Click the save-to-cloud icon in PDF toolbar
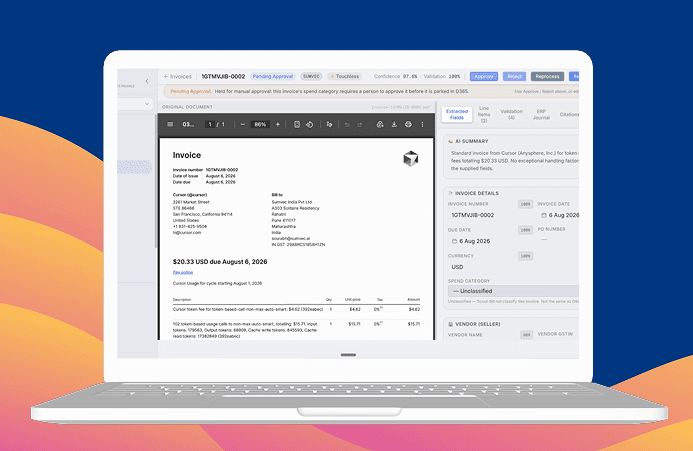Screen dimensions: 693x451 (x=380, y=125)
